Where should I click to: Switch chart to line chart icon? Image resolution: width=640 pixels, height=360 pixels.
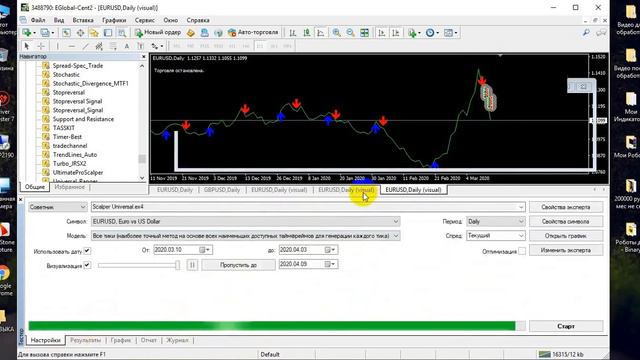pos(320,33)
